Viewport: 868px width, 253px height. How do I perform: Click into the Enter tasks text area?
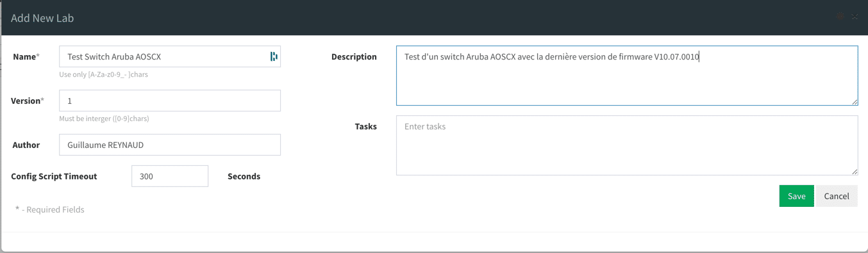pos(627,145)
